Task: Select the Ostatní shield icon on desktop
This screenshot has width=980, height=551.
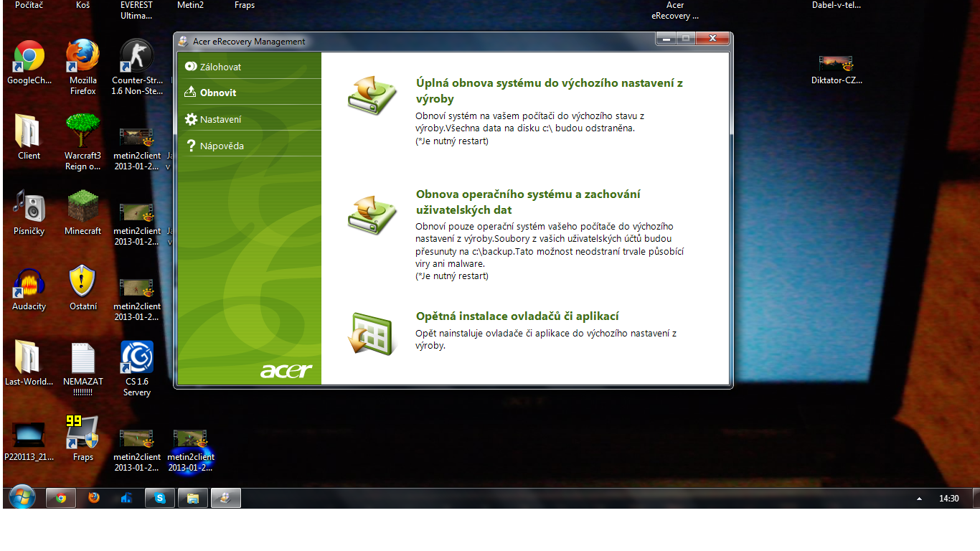Action: coord(83,288)
